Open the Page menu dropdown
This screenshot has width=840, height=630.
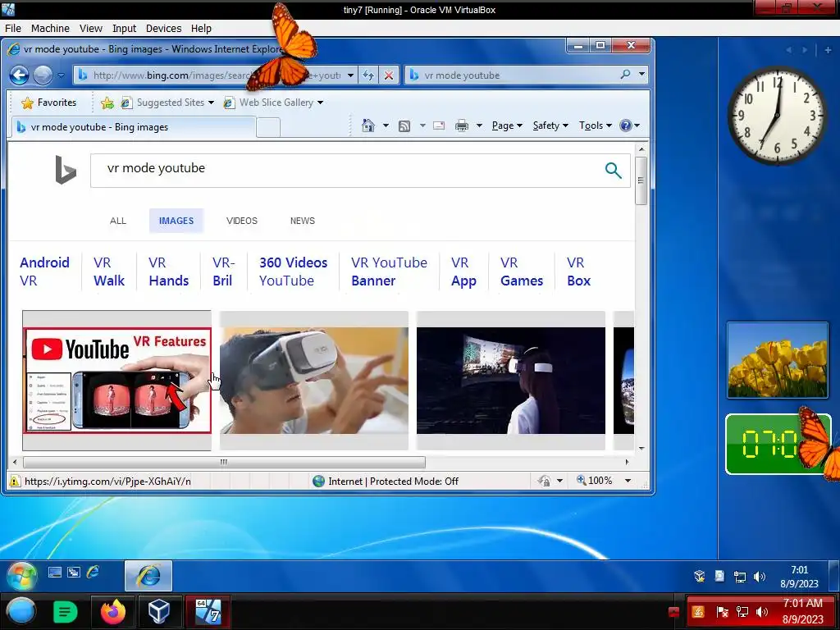tap(507, 126)
